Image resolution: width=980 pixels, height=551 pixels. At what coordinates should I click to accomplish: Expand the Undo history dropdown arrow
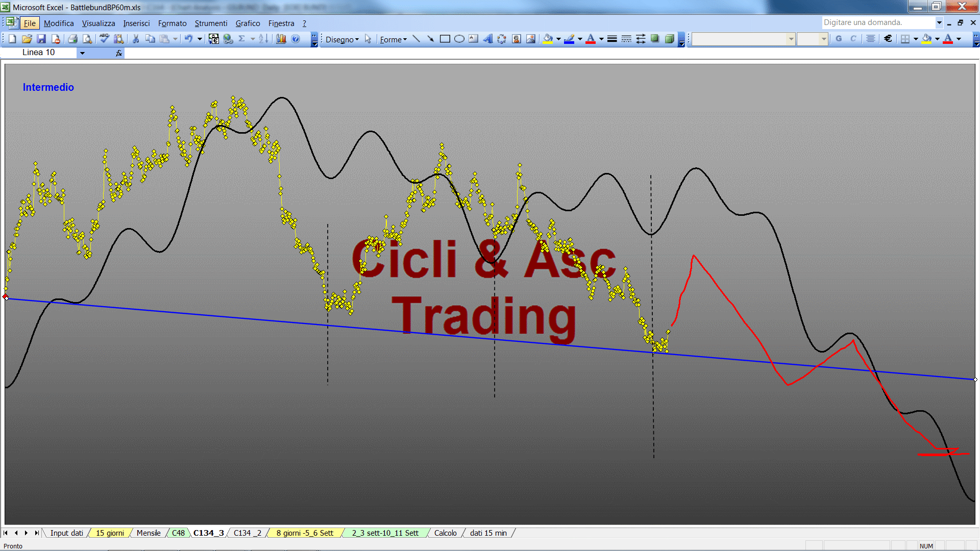point(200,39)
